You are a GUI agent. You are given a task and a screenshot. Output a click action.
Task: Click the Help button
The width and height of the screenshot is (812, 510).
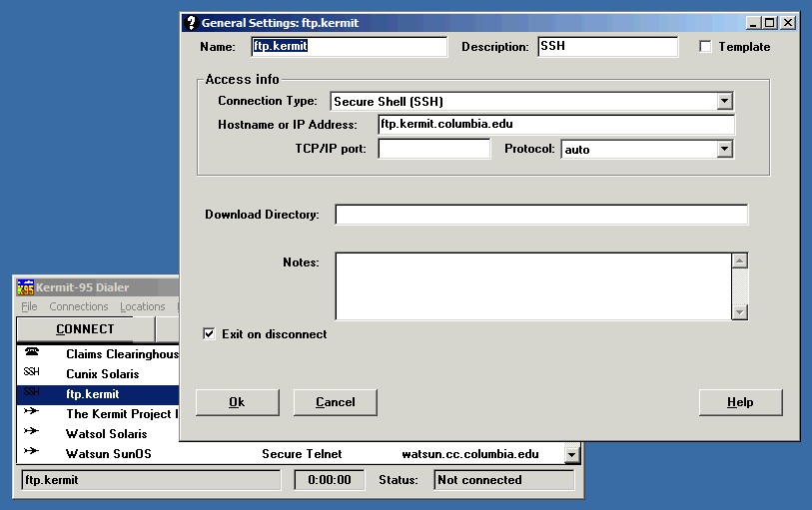[740, 402]
